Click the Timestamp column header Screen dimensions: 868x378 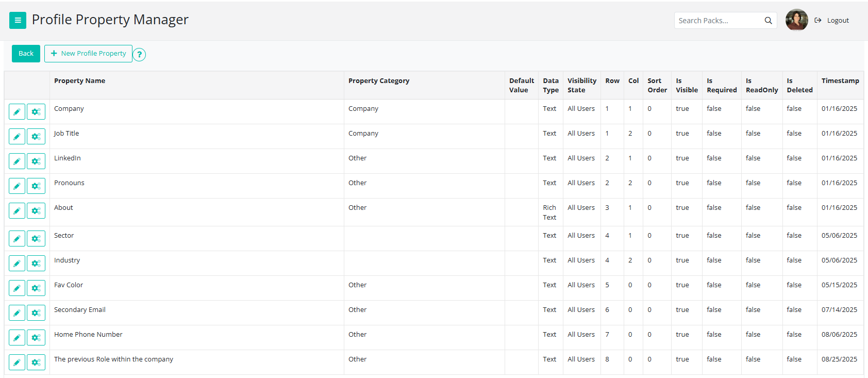pyautogui.click(x=840, y=81)
